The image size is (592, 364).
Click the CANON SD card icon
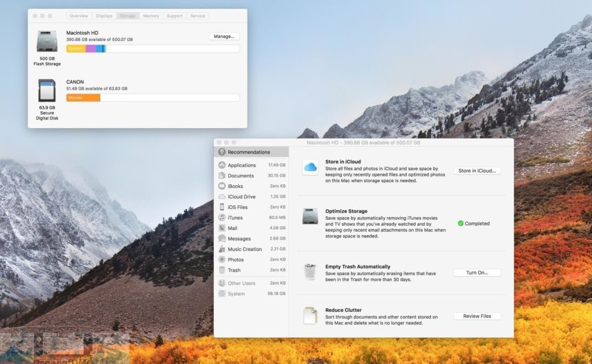(x=47, y=91)
